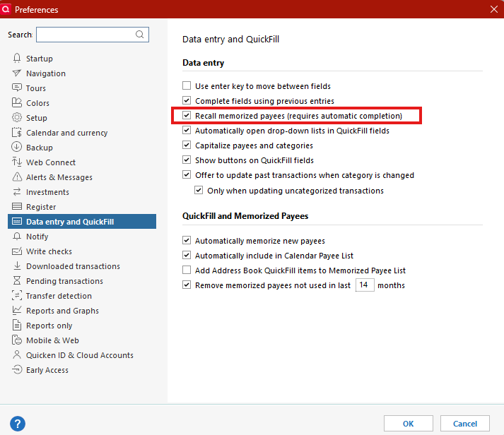The height and width of the screenshot is (435, 504).
Task: Click the Setup gear icon
Action: pos(17,117)
